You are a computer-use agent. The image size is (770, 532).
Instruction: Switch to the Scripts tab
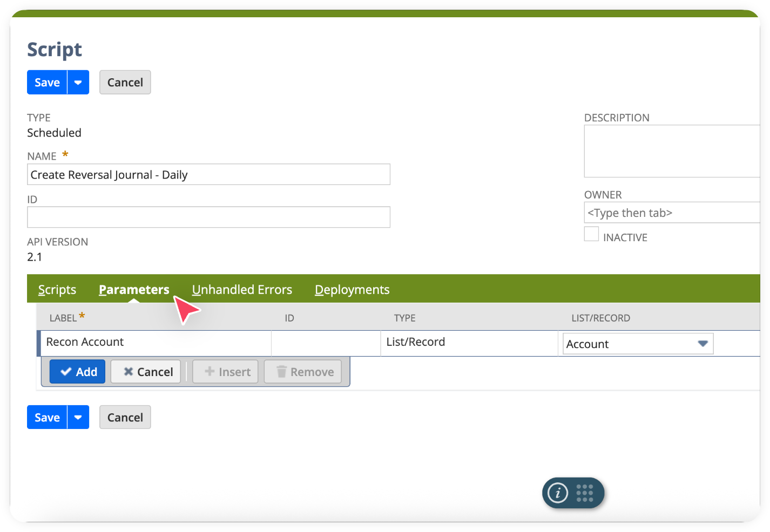[57, 289]
